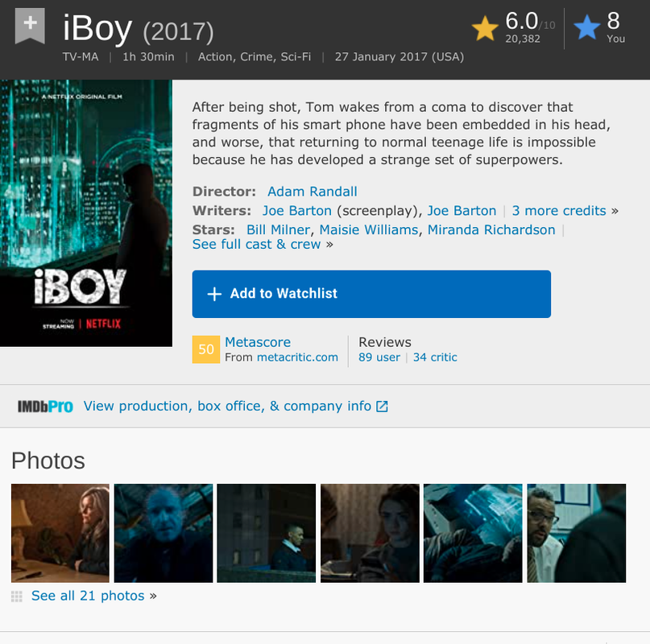
Task: Click the blue Your Rating star
Action: tap(586, 27)
